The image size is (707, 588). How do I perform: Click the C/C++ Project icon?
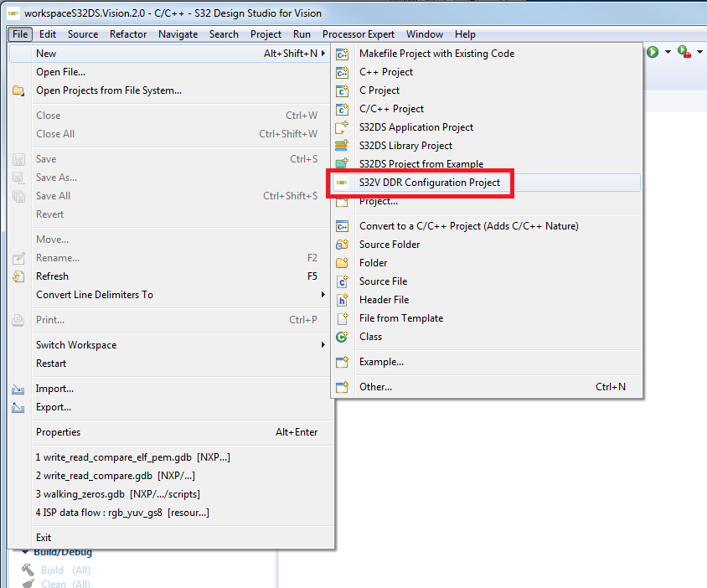pos(343,109)
